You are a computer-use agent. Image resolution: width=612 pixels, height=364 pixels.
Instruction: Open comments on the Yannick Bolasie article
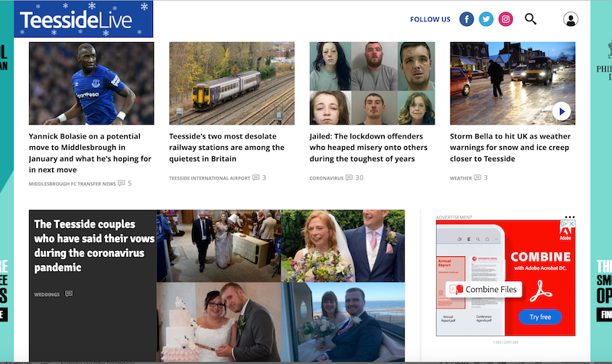pos(124,184)
